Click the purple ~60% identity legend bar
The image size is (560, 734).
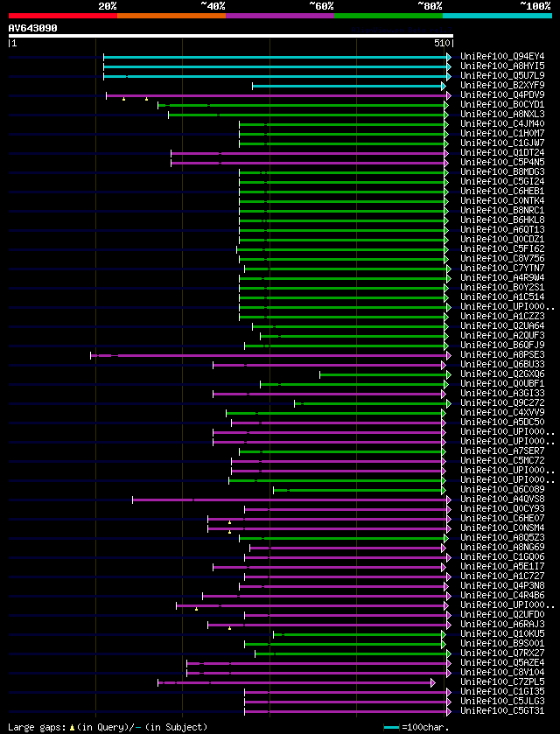point(280,16)
